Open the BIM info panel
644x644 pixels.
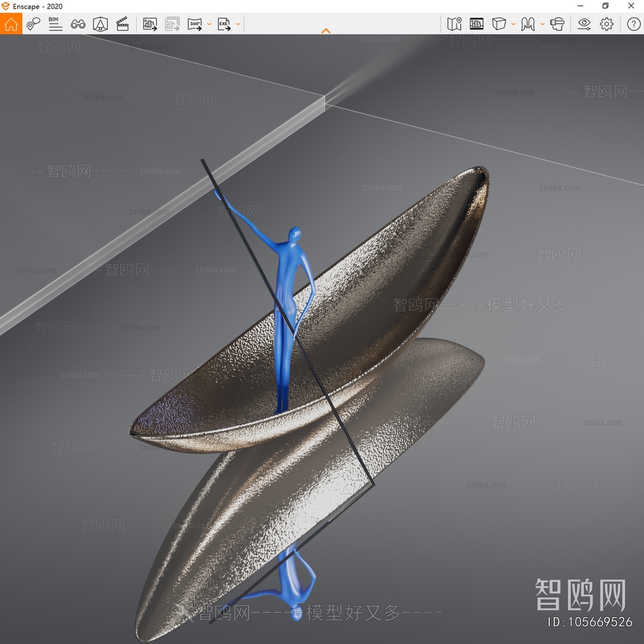55,24
